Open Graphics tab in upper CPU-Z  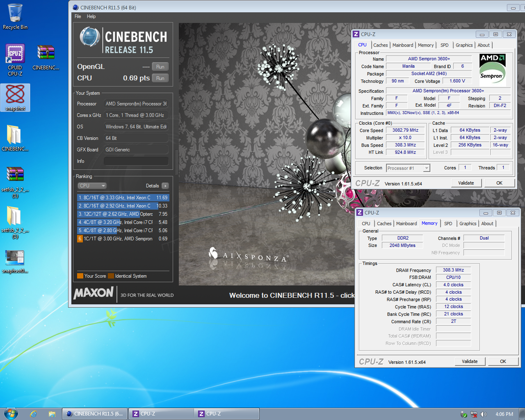tap(464, 45)
